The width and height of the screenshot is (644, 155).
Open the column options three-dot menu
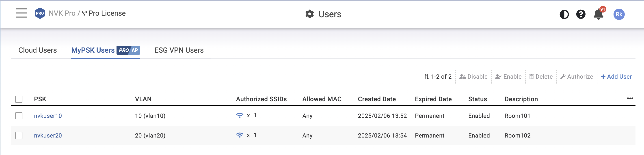(630, 99)
